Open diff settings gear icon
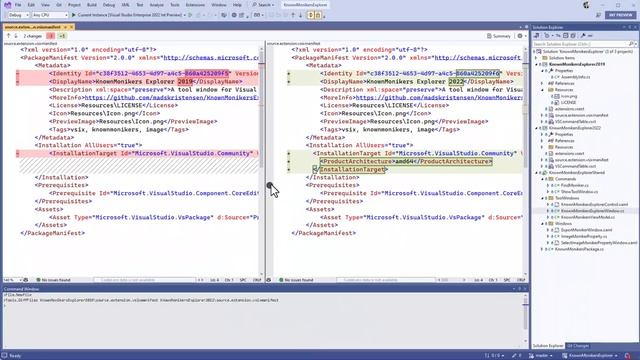This screenshot has height=360, width=640. pos(520,36)
